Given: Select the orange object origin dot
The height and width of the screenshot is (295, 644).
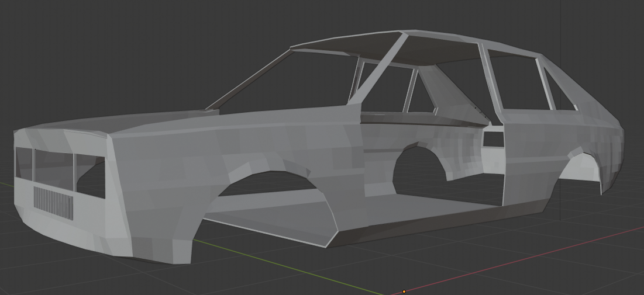Looking at the screenshot, I should click(404, 291).
